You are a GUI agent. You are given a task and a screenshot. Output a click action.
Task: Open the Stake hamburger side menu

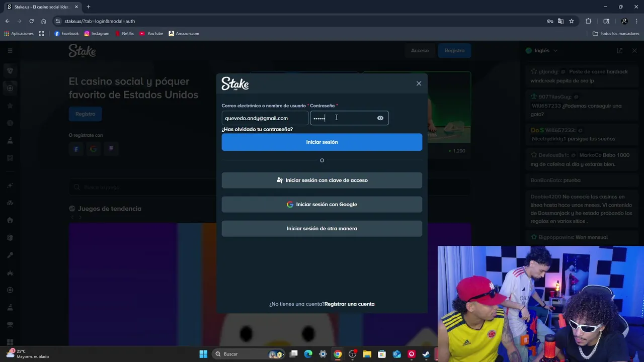tap(10, 50)
